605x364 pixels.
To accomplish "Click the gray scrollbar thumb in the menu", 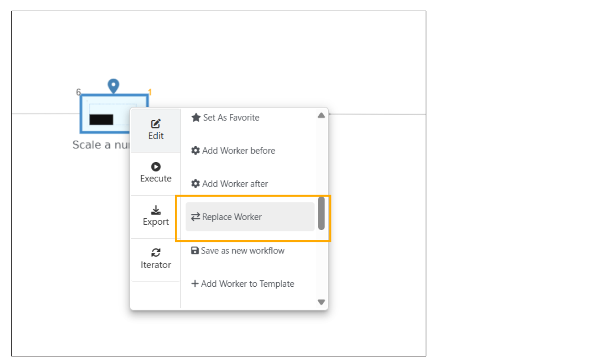I will point(321,213).
